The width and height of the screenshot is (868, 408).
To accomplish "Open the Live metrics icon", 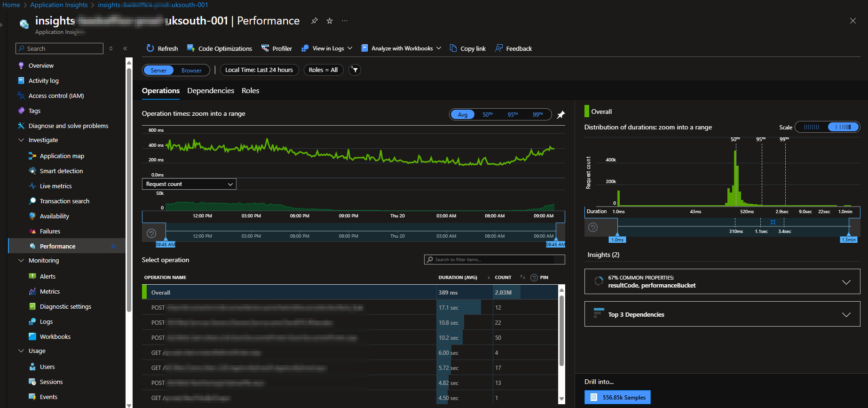I will (32, 186).
